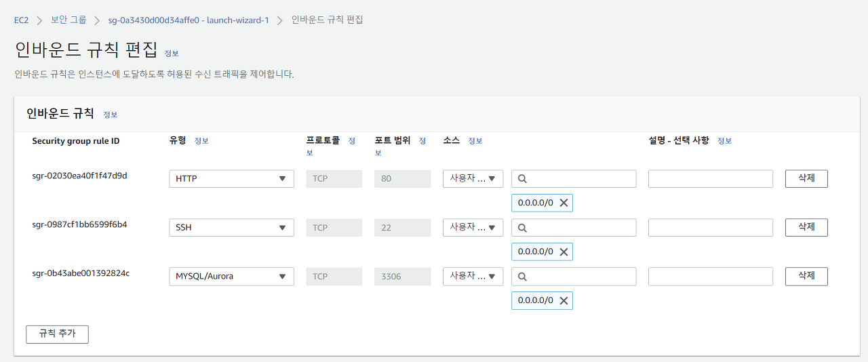868x362 pixels.
Task: Open the sg-0a3430d00d34affe0 - launch-wizard-1 breadcrumb
Action: tap(189, 20)
